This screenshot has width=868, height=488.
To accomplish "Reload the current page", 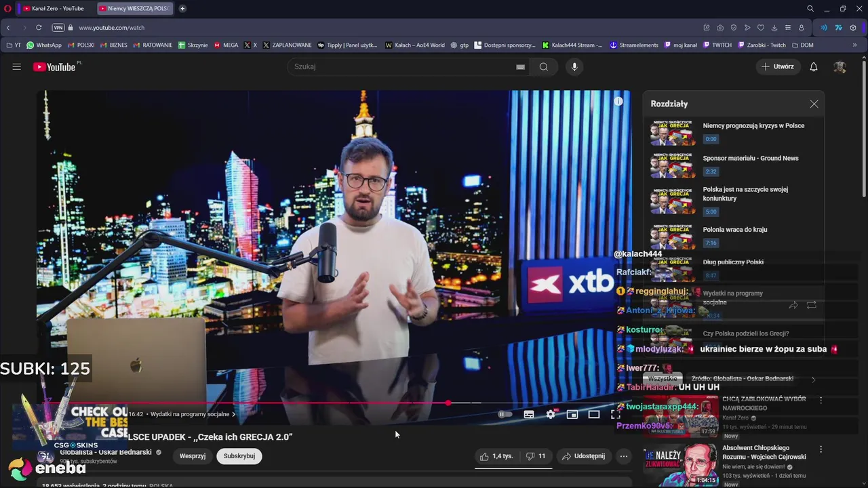I will pos(39,28).
